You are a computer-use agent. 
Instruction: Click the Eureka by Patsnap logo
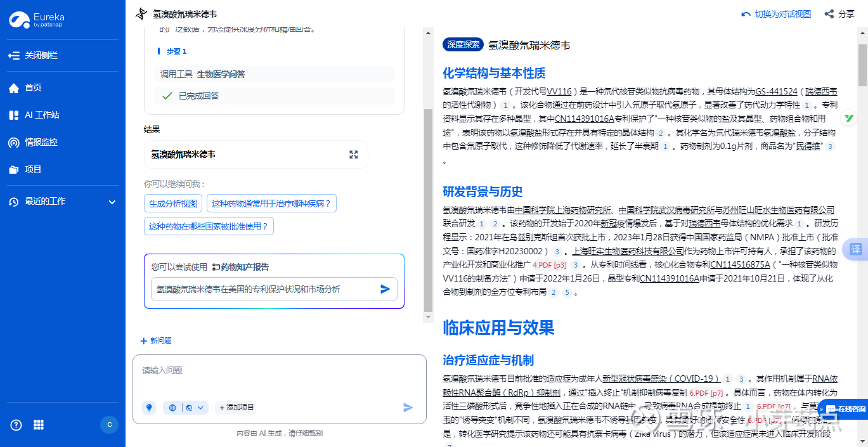pos(36,20)
